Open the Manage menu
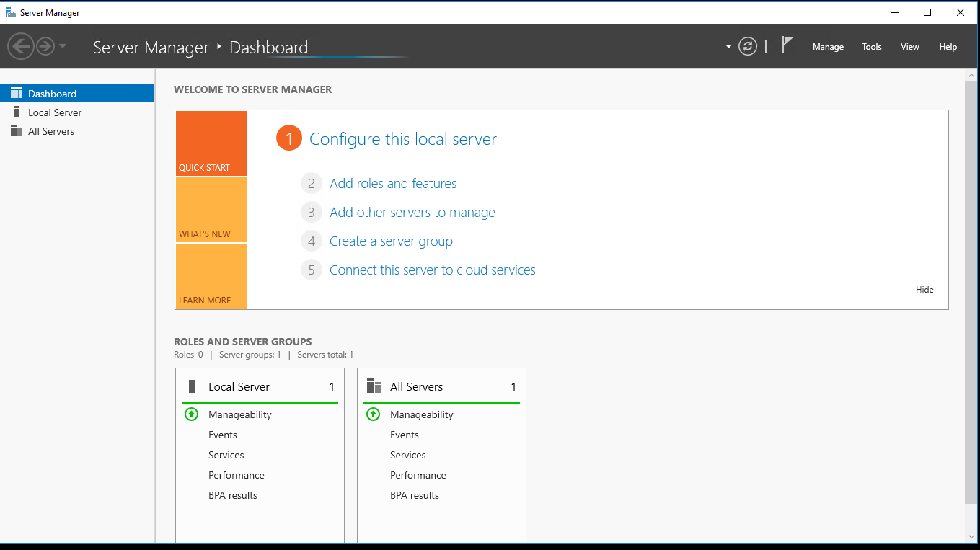This screenshot has height=550, width=980. click(x=827, y=47)
